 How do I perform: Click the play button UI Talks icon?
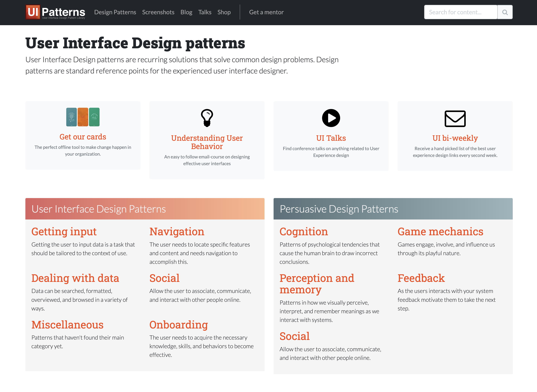(x=331, y=118)
